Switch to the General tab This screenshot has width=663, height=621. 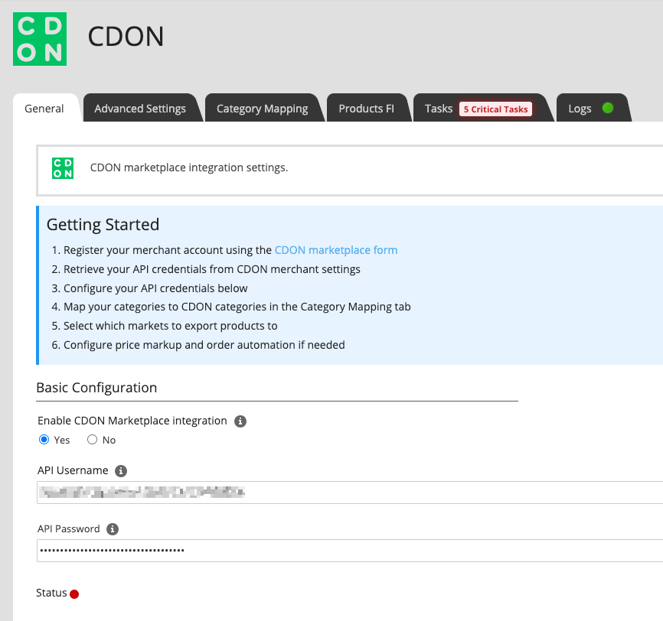tap(44, 108)
